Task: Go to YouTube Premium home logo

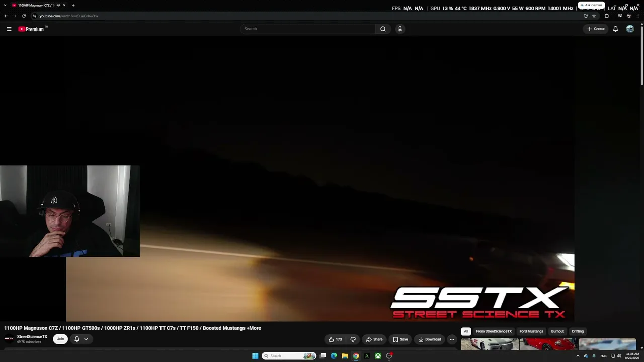Action: pyautogui.click(x=31, y=29)
